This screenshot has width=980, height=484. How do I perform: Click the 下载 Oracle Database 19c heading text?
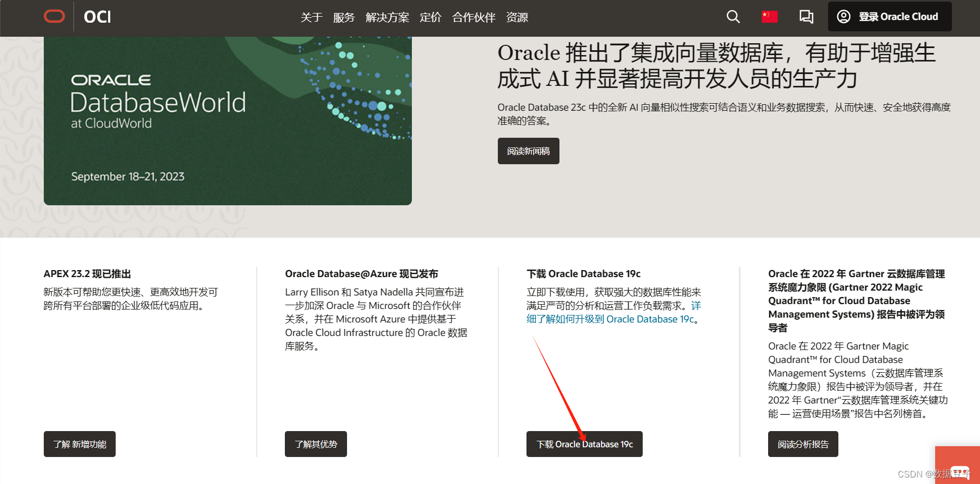point(583,274)
